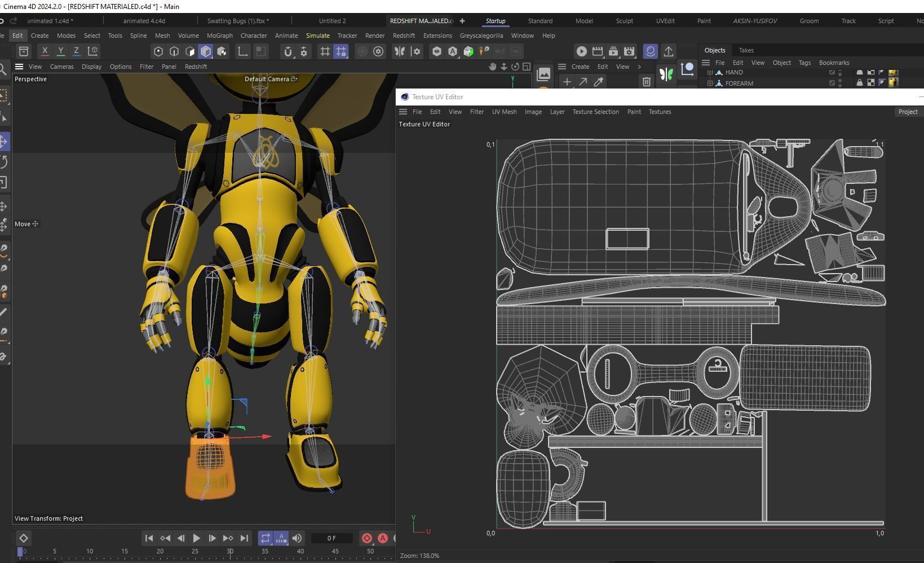Click the record keyframe red button
924x563 pixels.
point(366,538)
